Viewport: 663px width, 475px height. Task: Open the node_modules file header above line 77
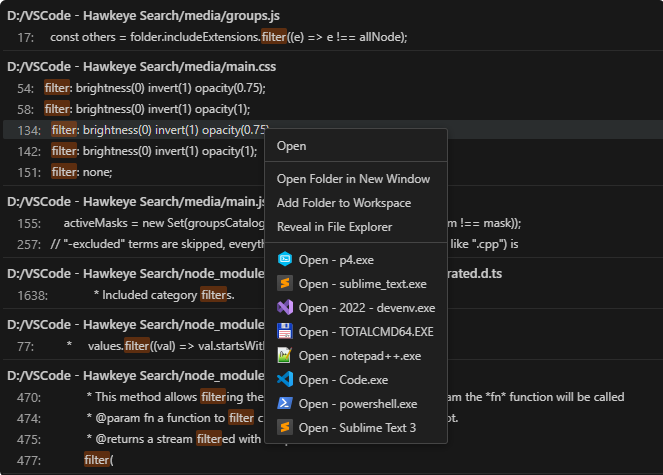[x=136, y=324]
